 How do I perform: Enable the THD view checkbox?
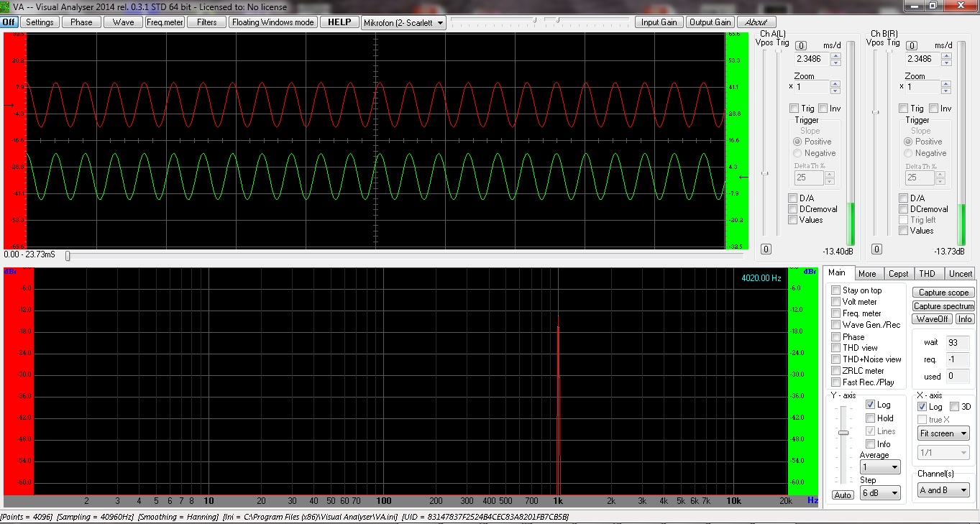point(836,348)
